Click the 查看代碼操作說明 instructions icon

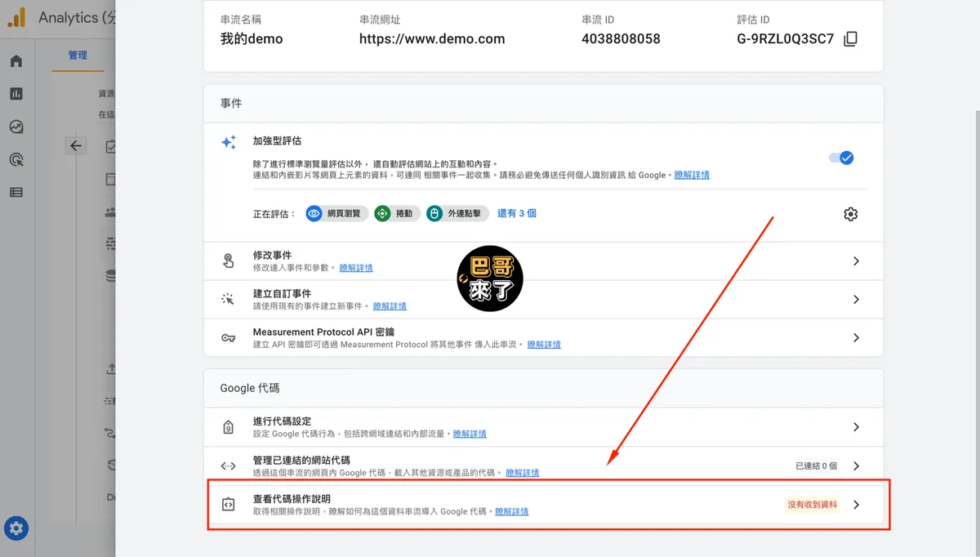pos(228,505)
